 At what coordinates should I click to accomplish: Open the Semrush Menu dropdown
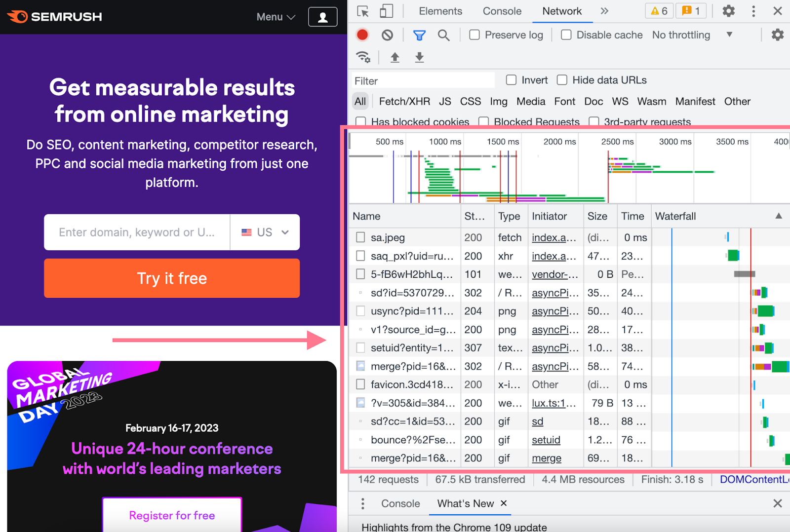pos(276,17)
